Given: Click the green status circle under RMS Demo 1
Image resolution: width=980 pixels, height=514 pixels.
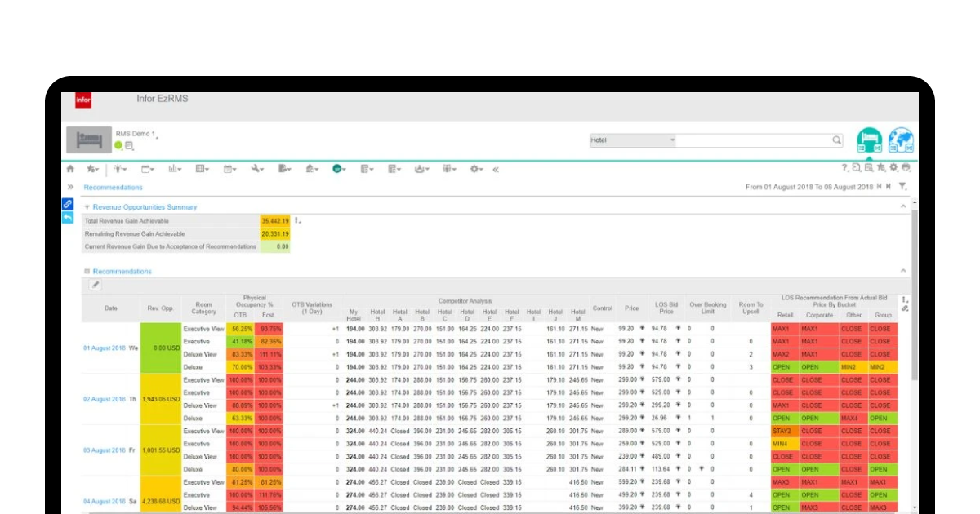Looking at the screenshot, I should [x=118, y=145].
